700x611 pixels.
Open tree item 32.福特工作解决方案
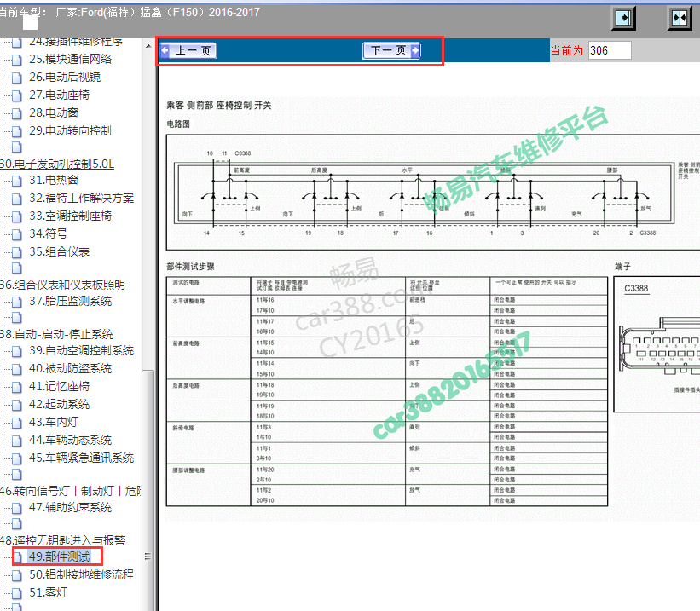point(81,198)
